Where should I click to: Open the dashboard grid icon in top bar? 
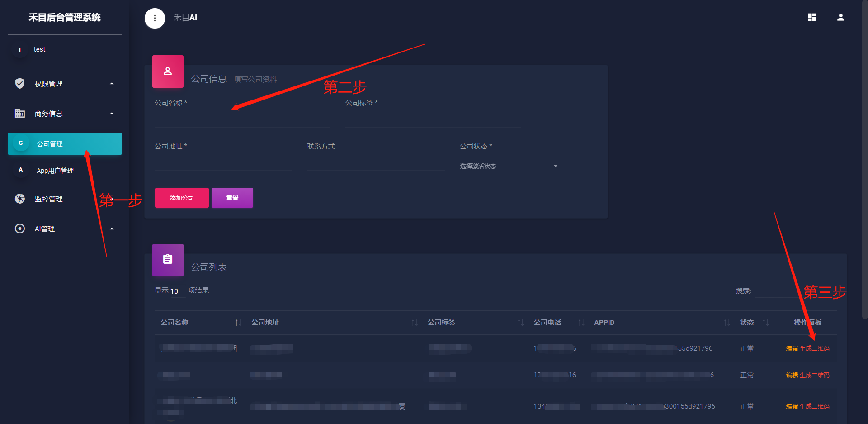(812, 17)
